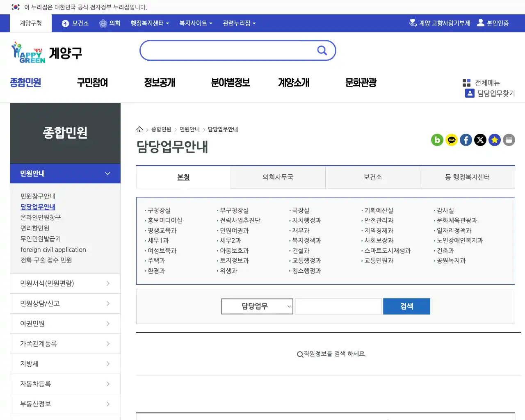
Task: Expand the 관련누리집 navigation dropdown
Action: (239, 23)
